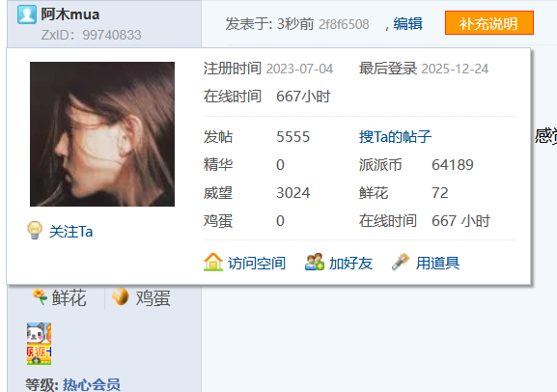Open 搜Ta的帖子 link
Image resolution: width=557 pixels, height=392 pixels.
click(x=395, y=137)
